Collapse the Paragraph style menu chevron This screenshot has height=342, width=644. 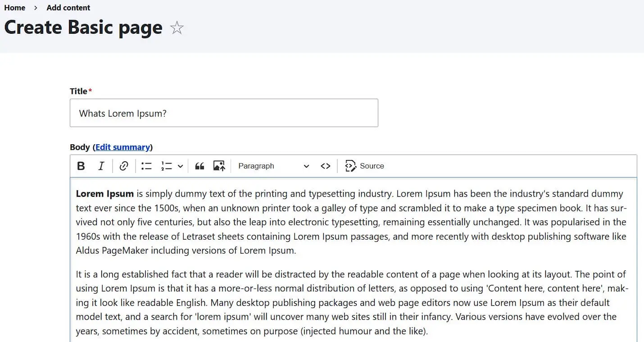306,166
